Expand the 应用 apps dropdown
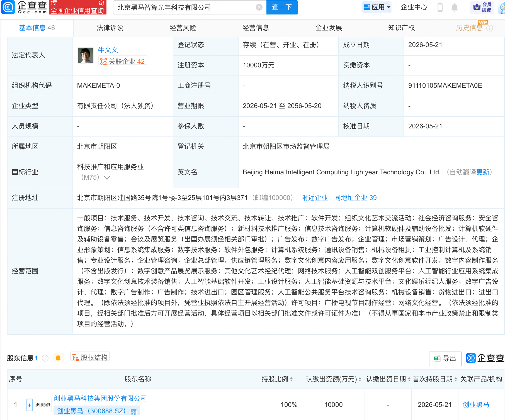This screenshot has width=505, height=420. coord(377,7)
